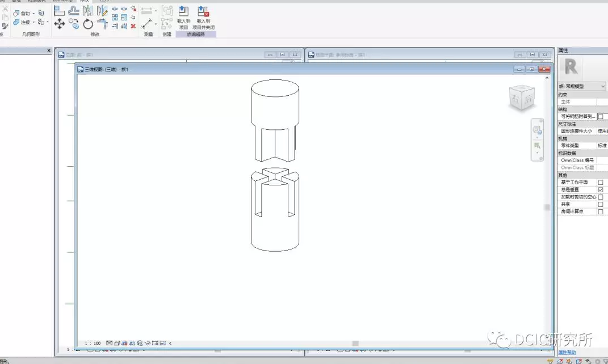
Task: Open dropdown under Zoom in navigation bar
Action: coord(537,153)
